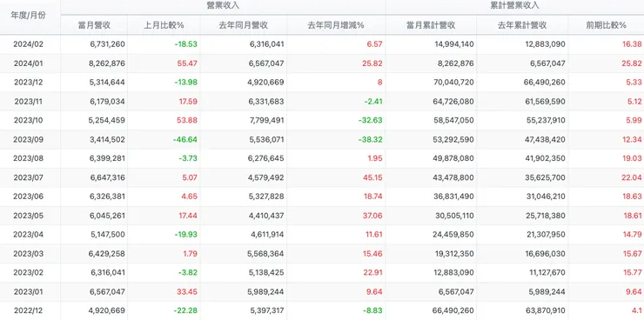The height and width of the screenshot is (320, 644).
Task: Click the 年度/月份 column header
Action: click(x=29, y=16)
